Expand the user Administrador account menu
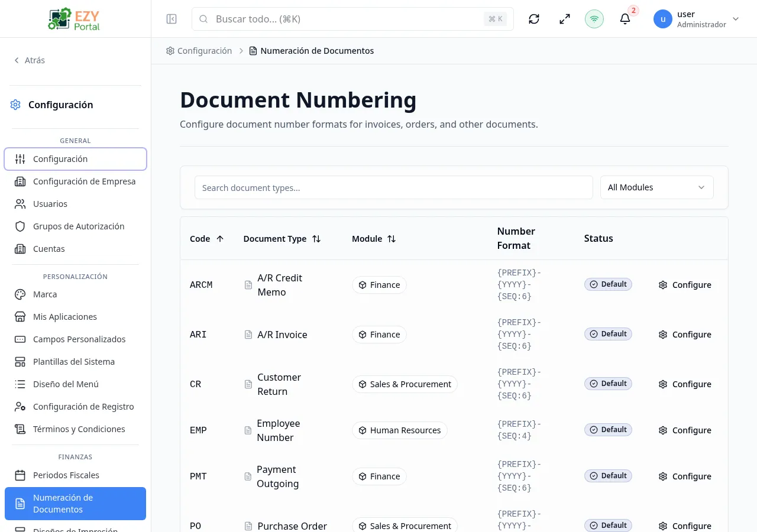 point(697,19)
